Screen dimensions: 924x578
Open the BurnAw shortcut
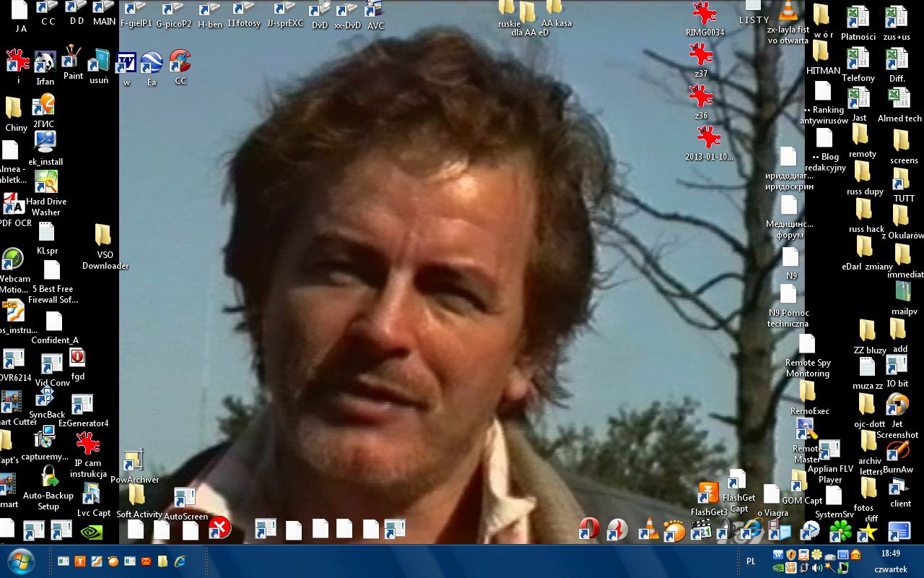point(897,451)
